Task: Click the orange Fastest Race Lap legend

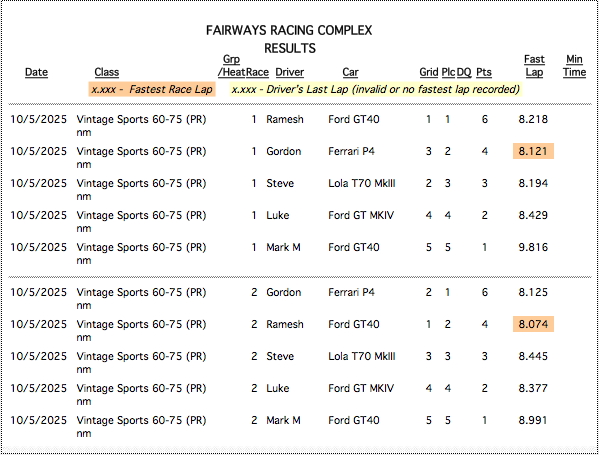Action: coord(152,89)
